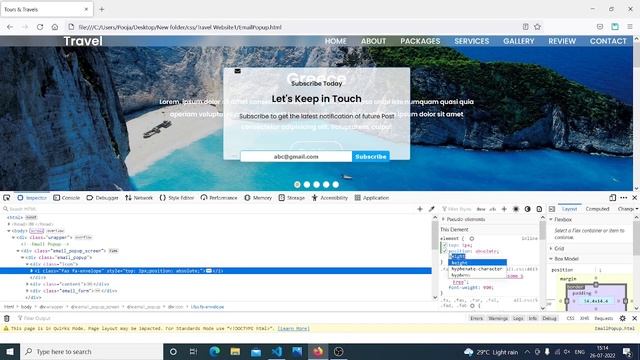The width and height of the screenshot is (640, 360).
Task: Open Windows Start menu
Action: 10,352
